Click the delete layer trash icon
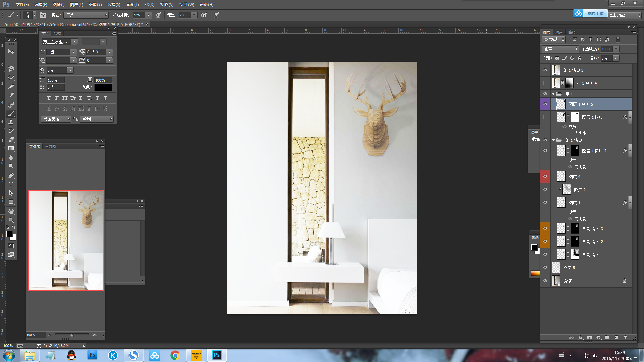The image size is (644, 362). pos(625,338)
